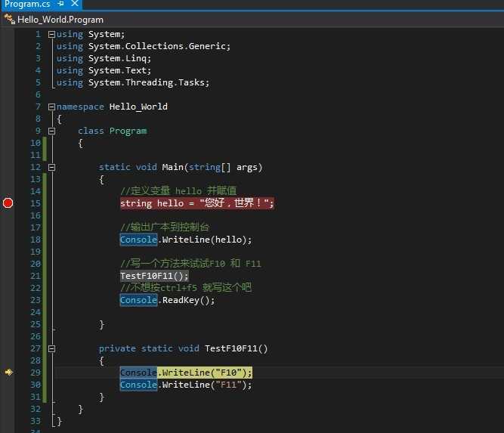The width and height of the screenshot is (504, 433).
Task: Collapse the Program class block
Action: [51, 131]
